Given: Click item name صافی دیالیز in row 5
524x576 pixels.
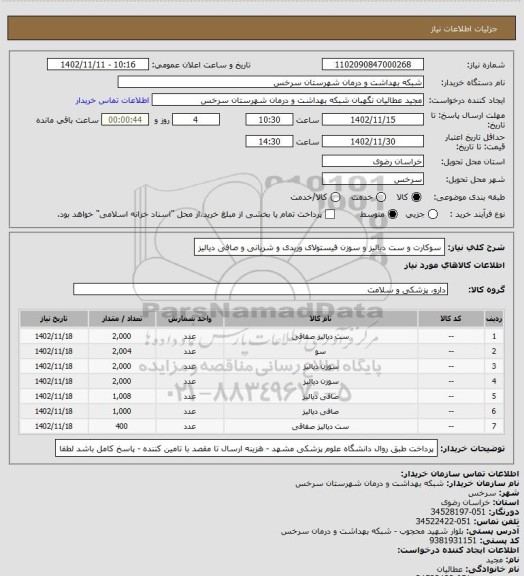Looking at the screenshot, I should (x=320, y=396).
